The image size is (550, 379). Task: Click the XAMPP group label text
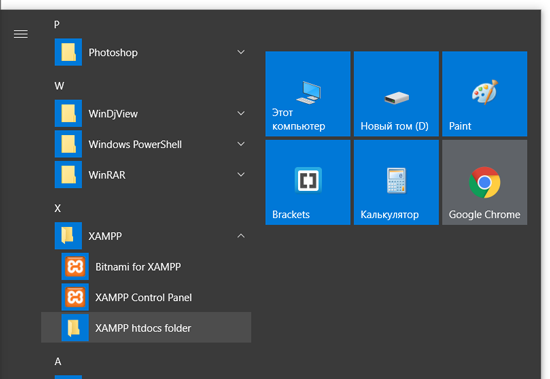105,236
